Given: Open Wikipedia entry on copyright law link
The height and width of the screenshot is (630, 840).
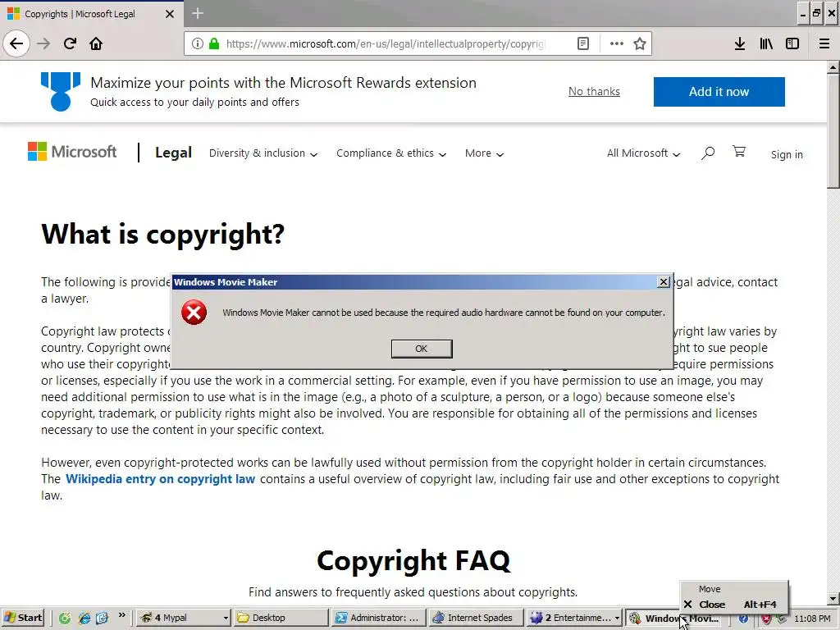Looking at the screenshot, I should (160, 479).
